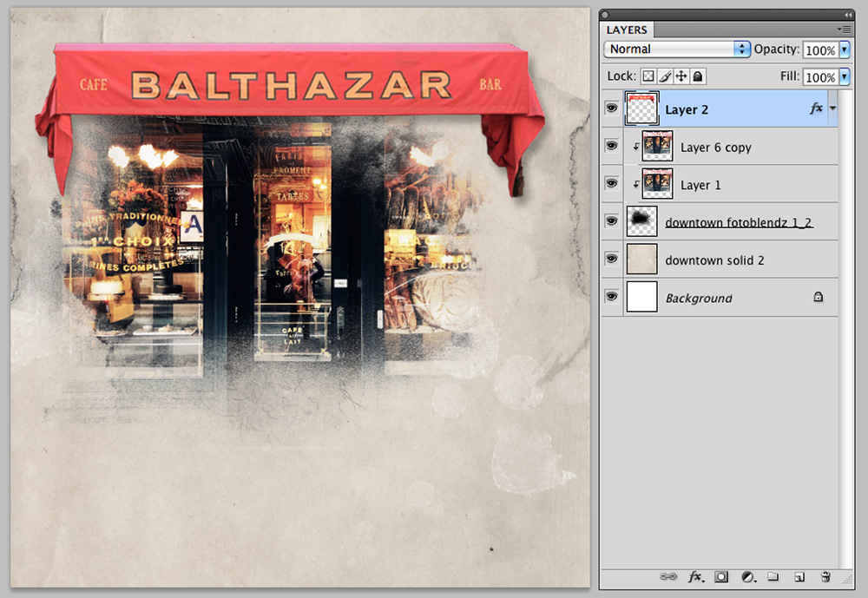The image size is (868, 598).
Task: Select the Layer 2 name
Action: pyautogui.click(x=687, y=109)
